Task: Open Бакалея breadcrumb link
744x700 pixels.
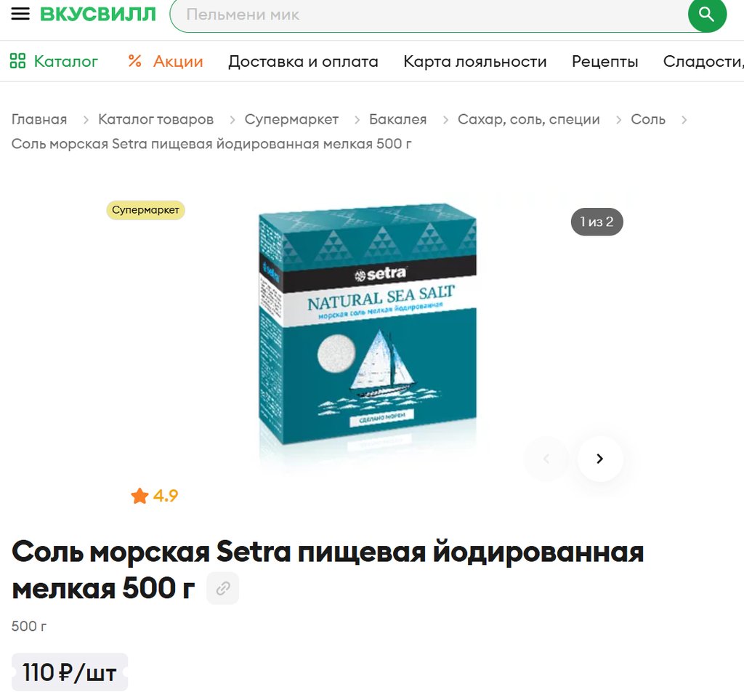Action: 397,119
